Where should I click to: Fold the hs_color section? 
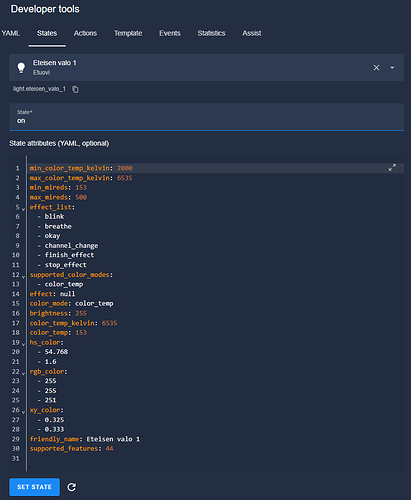click(x=23, y=344)
